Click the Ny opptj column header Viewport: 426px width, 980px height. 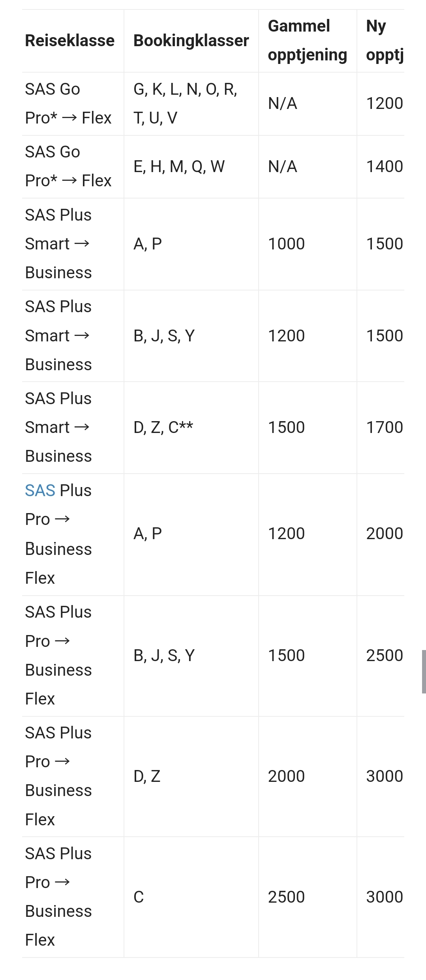tap(384, 40)
